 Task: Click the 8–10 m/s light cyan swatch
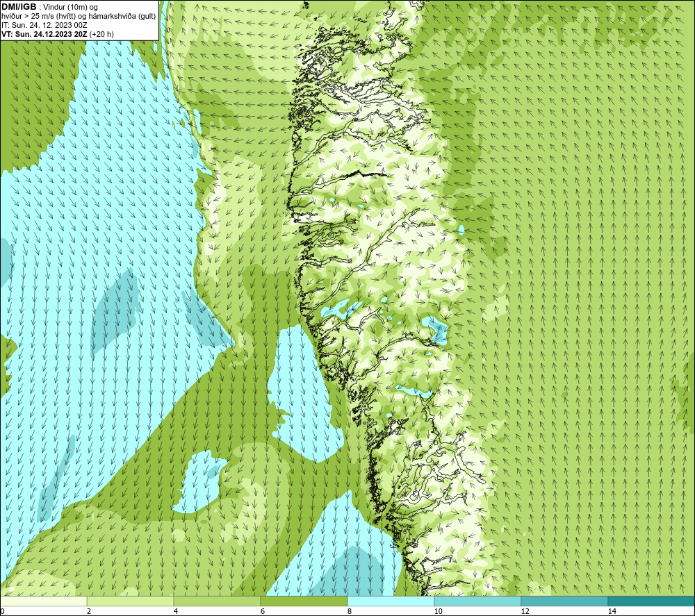tap(391, 601)
